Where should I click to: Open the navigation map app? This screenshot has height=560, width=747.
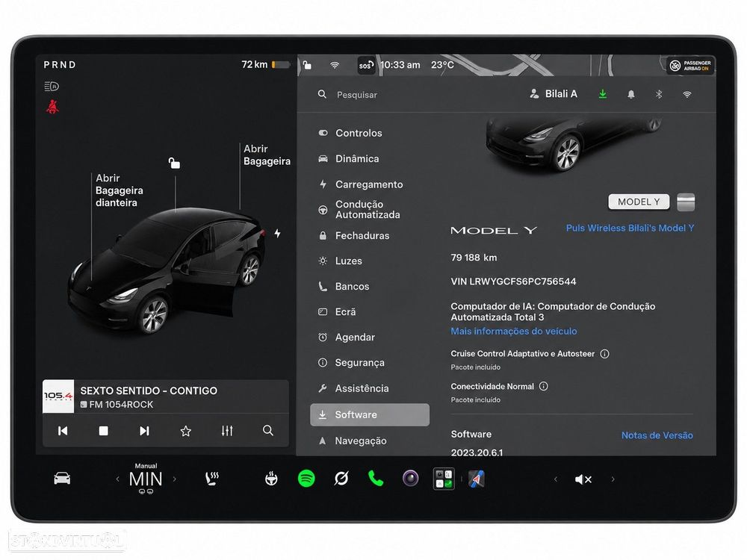[477, 479]
